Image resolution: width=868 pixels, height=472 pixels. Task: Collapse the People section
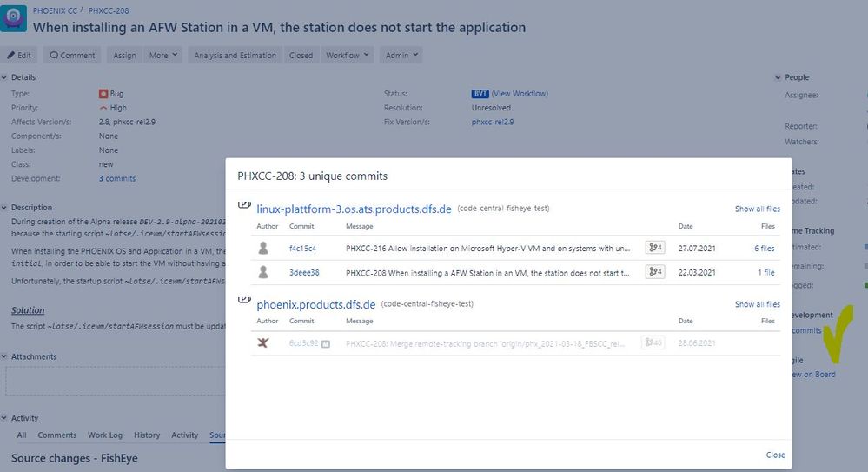[x=778, y=77]
